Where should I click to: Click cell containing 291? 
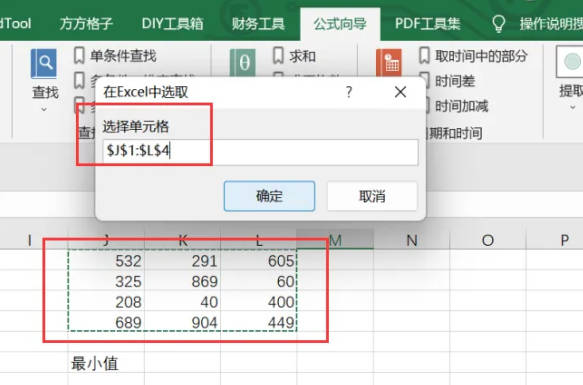tap(183, 260)
